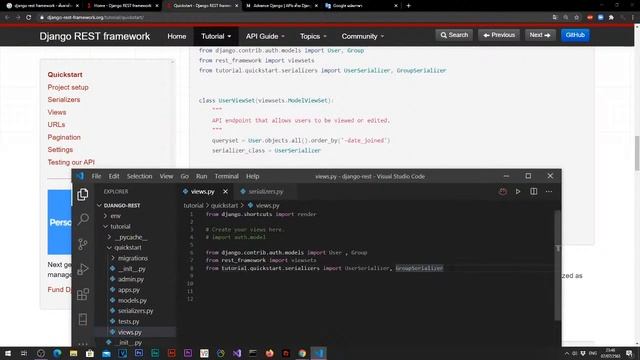640x360 pixels.
Task: Jump to URLs section link
Action: point(56,124)
